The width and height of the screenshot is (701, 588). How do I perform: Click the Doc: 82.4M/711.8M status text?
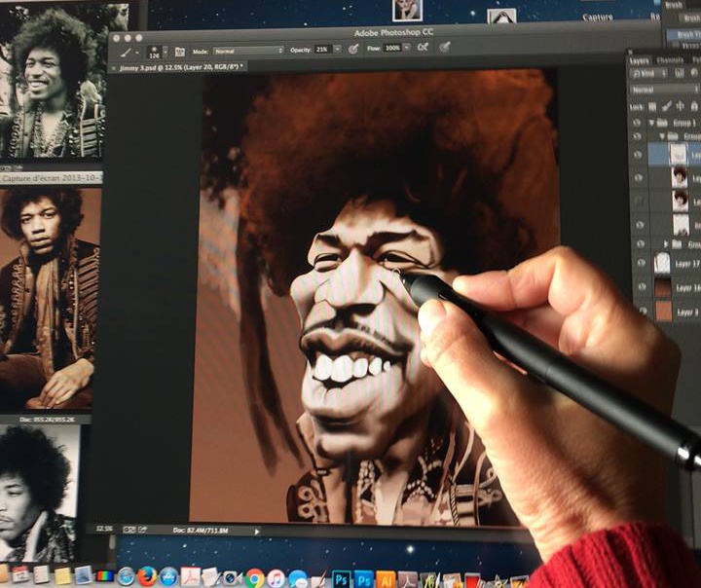(201, 531)
